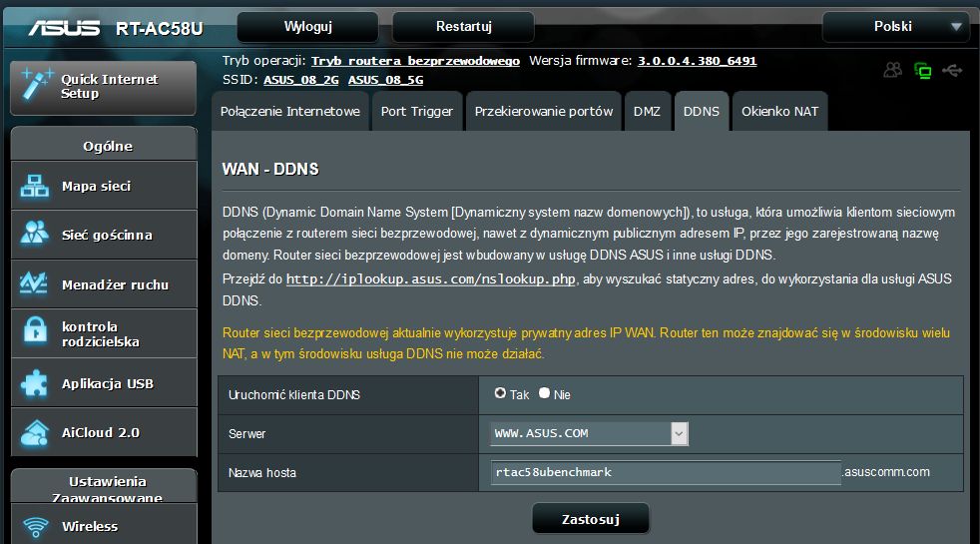This screenshot has height=544, width=980.
Task: Click the Quick Internet Setup label
Action: coord(110,86)
